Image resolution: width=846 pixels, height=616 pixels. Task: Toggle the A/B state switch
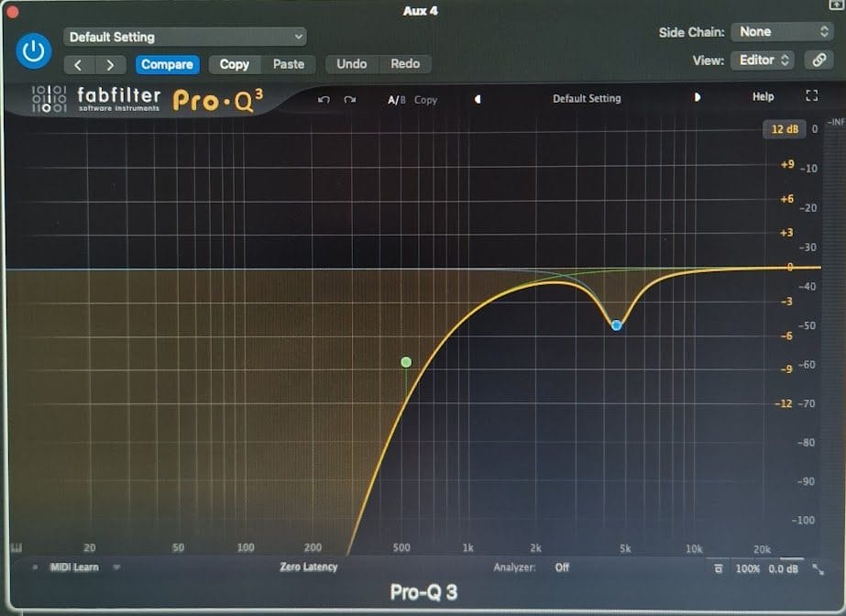coord(396,99)
